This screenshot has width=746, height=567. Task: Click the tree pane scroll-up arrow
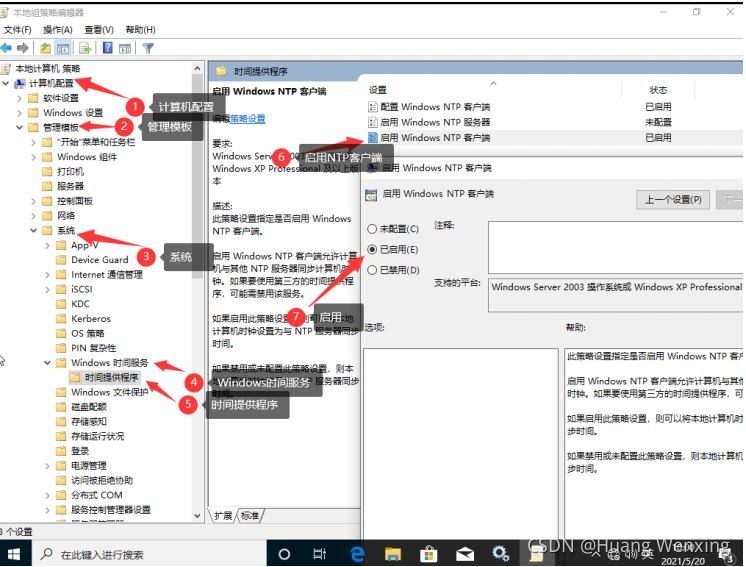[197, 68]
